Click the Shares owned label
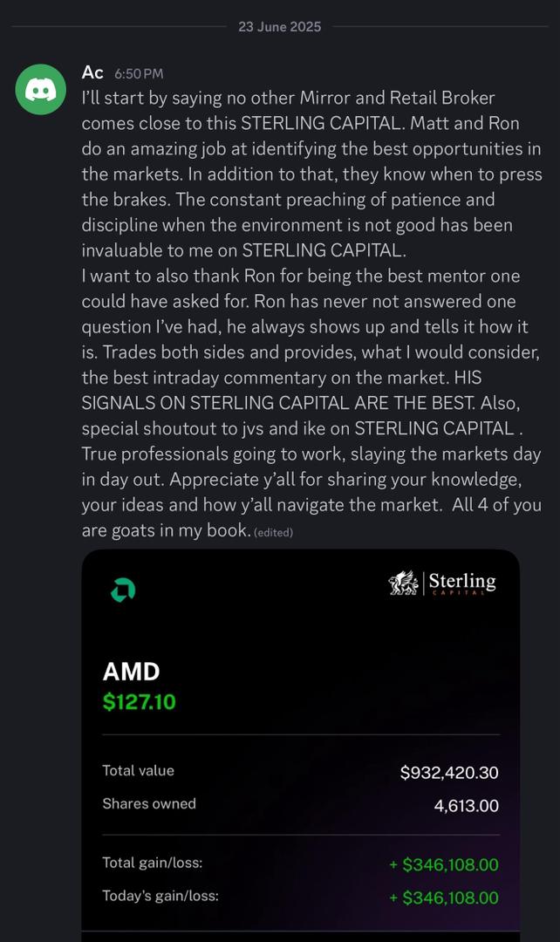560x942 pixels. pos(149,804)
